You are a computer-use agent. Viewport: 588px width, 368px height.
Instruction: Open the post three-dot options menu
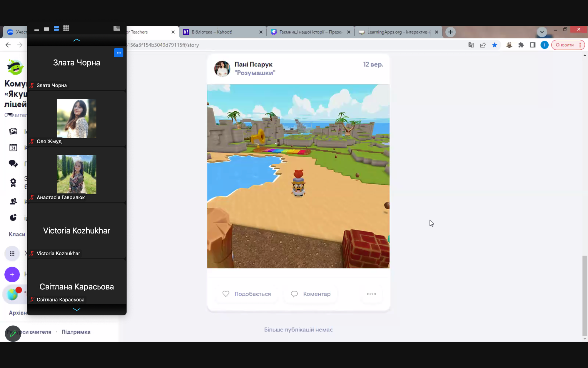pyautogui.click(x=371, y=294)
